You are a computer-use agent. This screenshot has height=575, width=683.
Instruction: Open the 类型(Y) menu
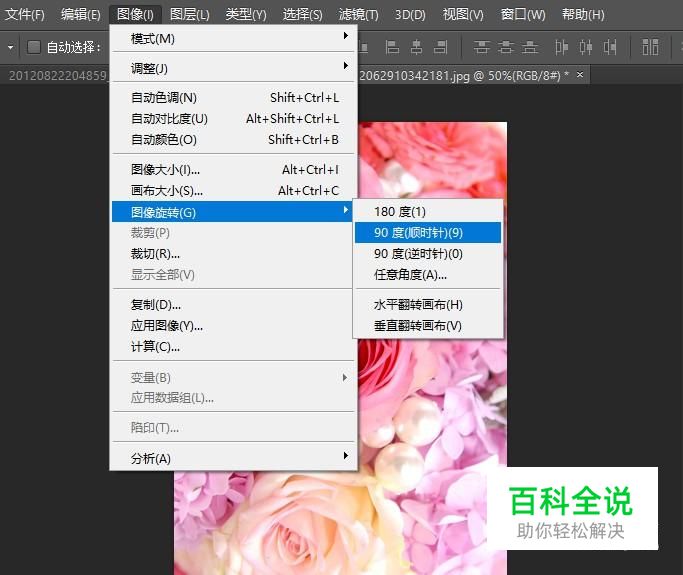[246, 15]
